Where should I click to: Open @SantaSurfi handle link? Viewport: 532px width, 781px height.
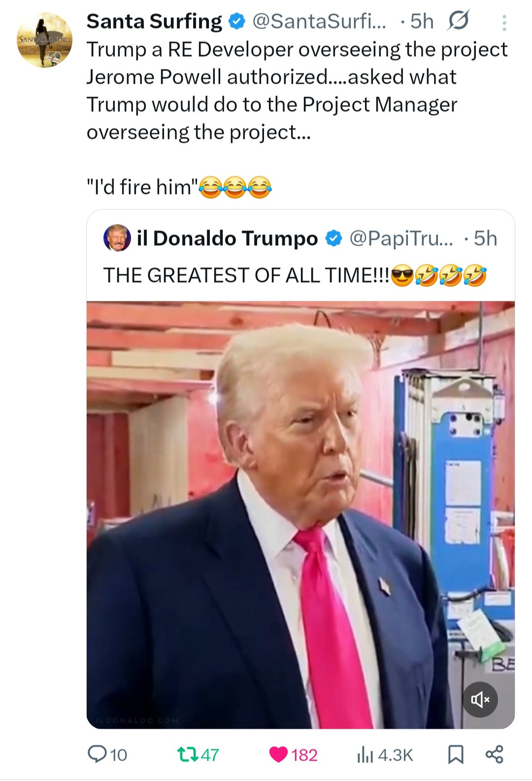[x=319, y=22]
